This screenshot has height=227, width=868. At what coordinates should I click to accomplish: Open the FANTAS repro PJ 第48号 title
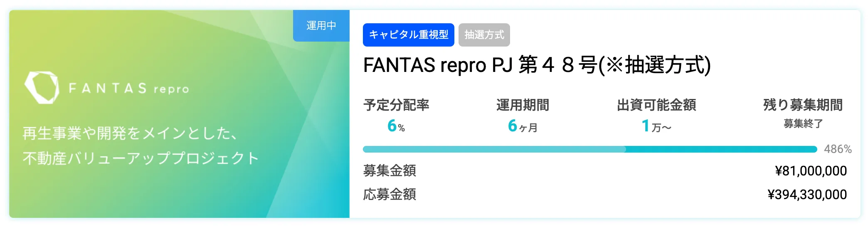[x=537, y=65]
